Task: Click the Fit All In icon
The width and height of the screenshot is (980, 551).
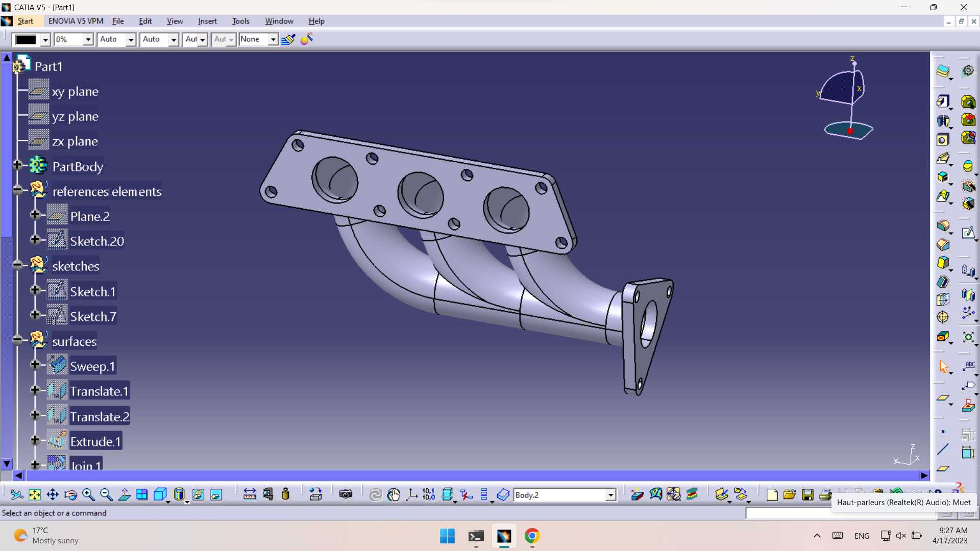Action: (x=35, y=494)
